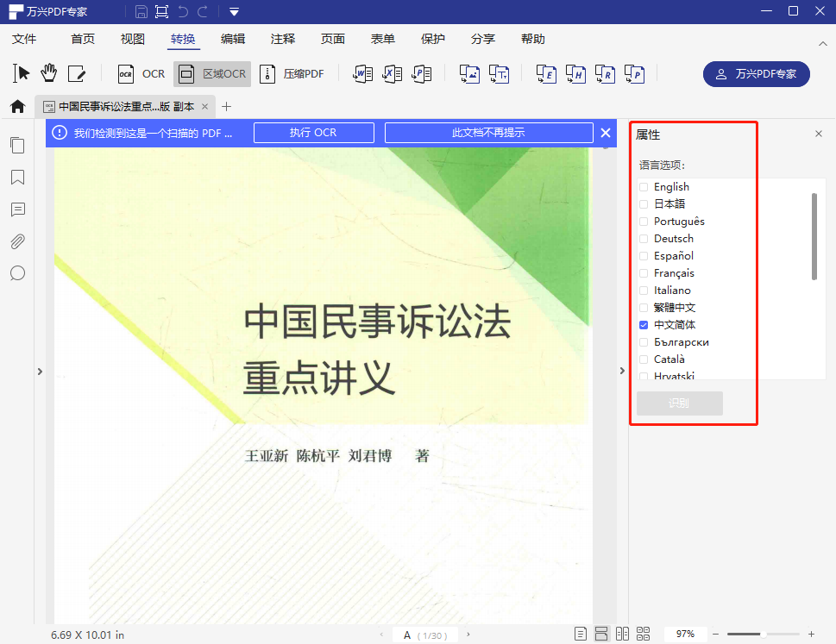Open the PDF to Word converter
836x644 pixels.
point(364,74)
